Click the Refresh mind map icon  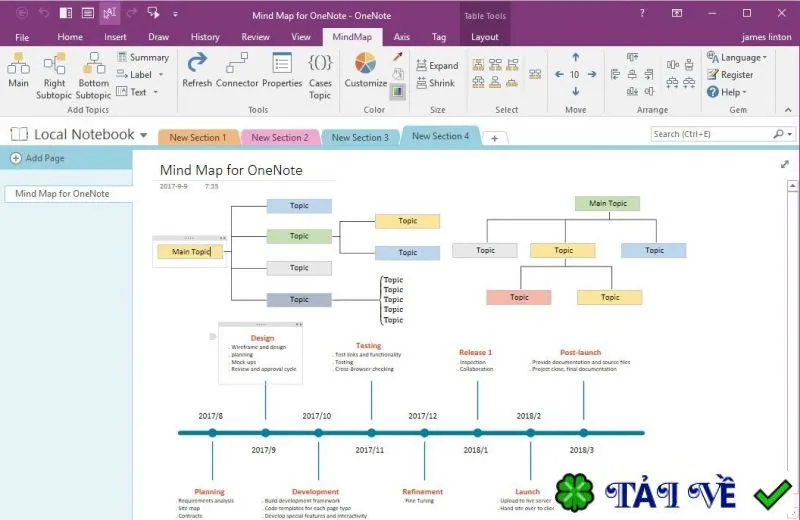point(197,70)
